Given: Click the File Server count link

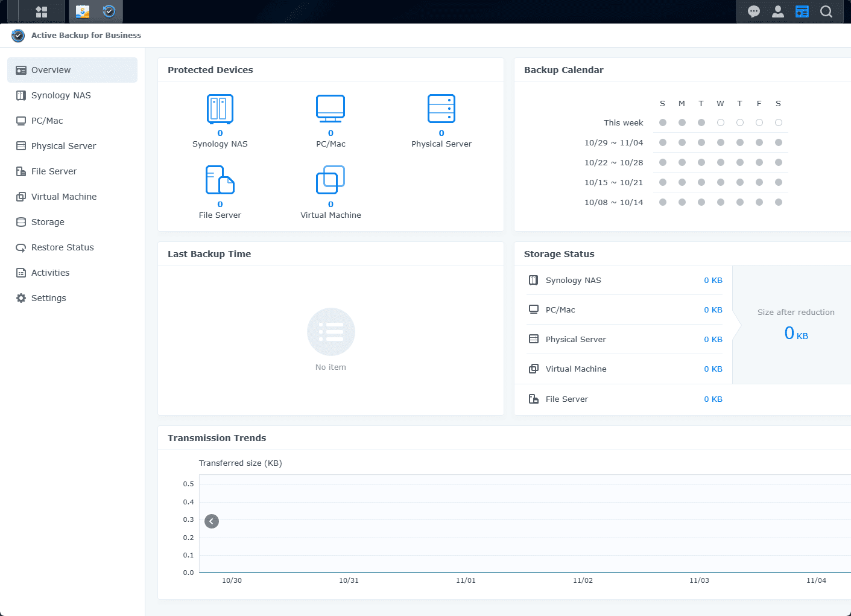Looking at the screenshot, I should tap(220, 205).
